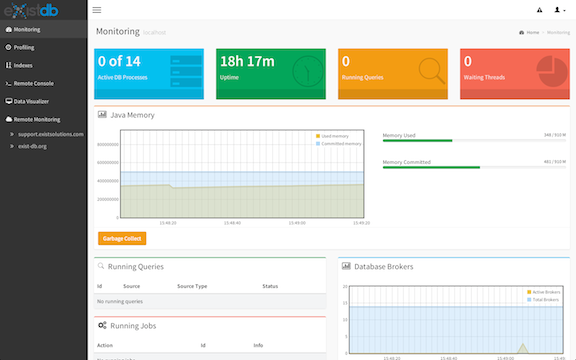Click the Active DB Processes card

149,74
